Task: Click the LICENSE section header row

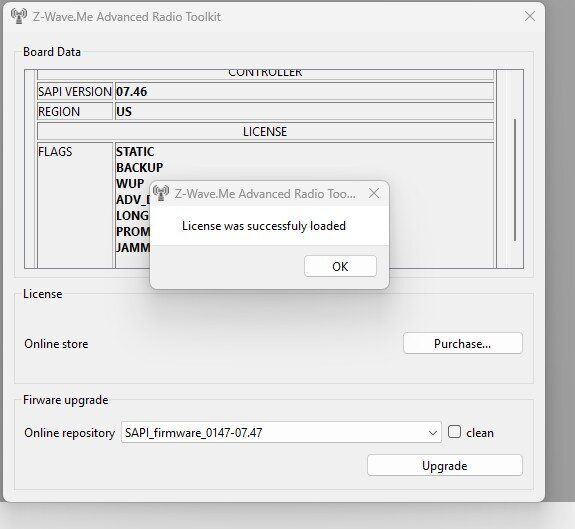Action: click(265, 132)
